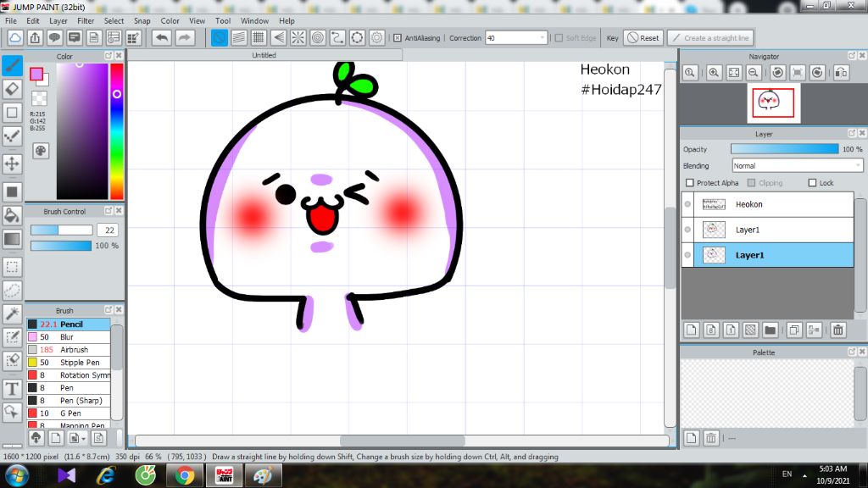
Task: Click Zoom Out in Navigator
Action: click(x=754, y=73)
